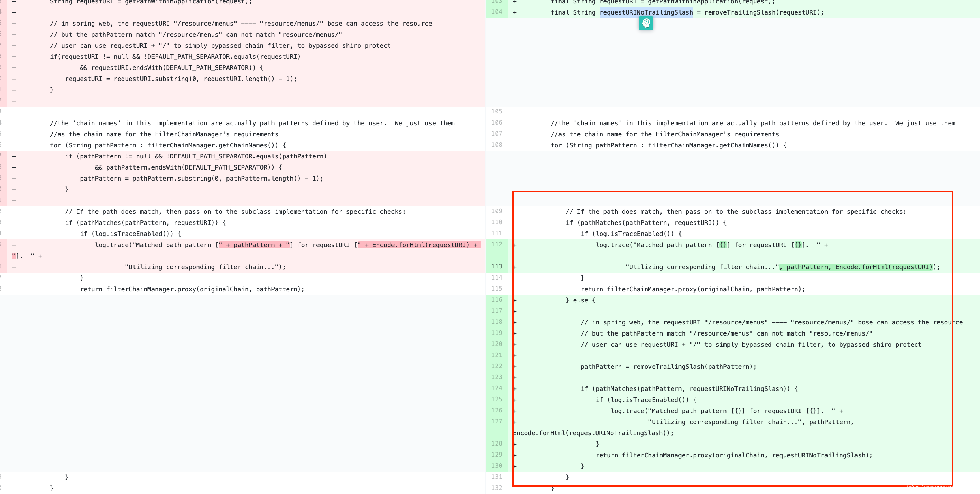Click line number 112 in the gutter
Image resolution: width=980 pixels, height=494 pixels.
click(x=497, y=244)
